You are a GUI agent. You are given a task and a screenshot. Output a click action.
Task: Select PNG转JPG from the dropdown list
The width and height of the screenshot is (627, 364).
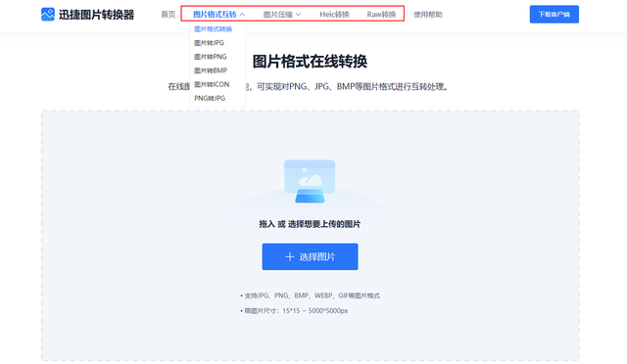pos(210,98)
